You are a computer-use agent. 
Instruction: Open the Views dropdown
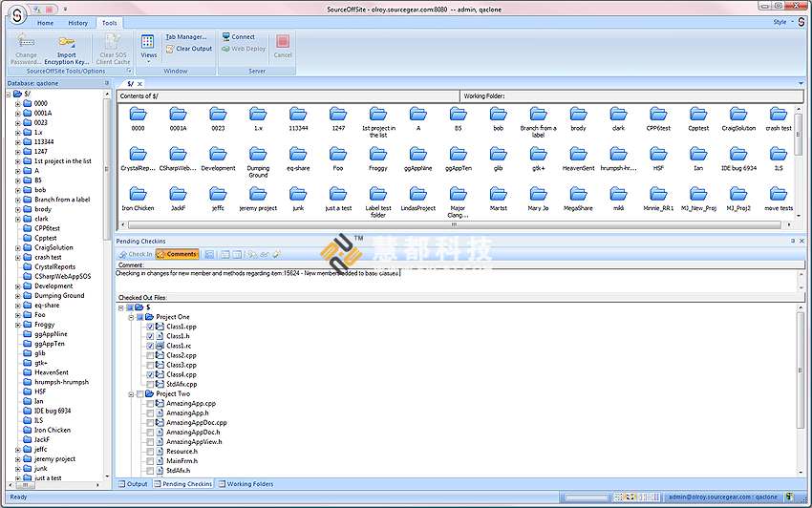point(148,48)
